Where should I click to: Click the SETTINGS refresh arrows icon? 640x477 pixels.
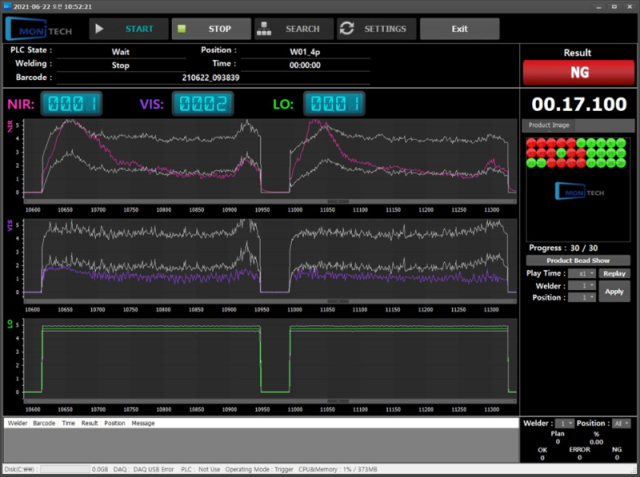pos(347,29)
